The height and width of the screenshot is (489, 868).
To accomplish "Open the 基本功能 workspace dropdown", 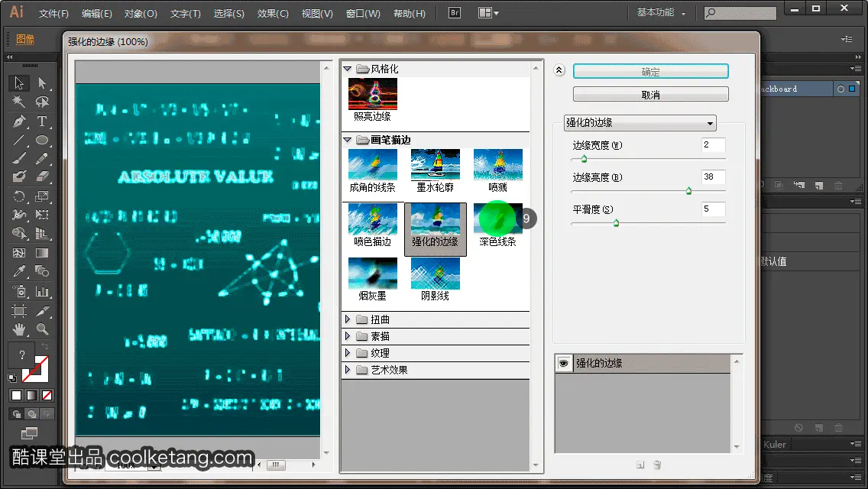I will [661, 13].
